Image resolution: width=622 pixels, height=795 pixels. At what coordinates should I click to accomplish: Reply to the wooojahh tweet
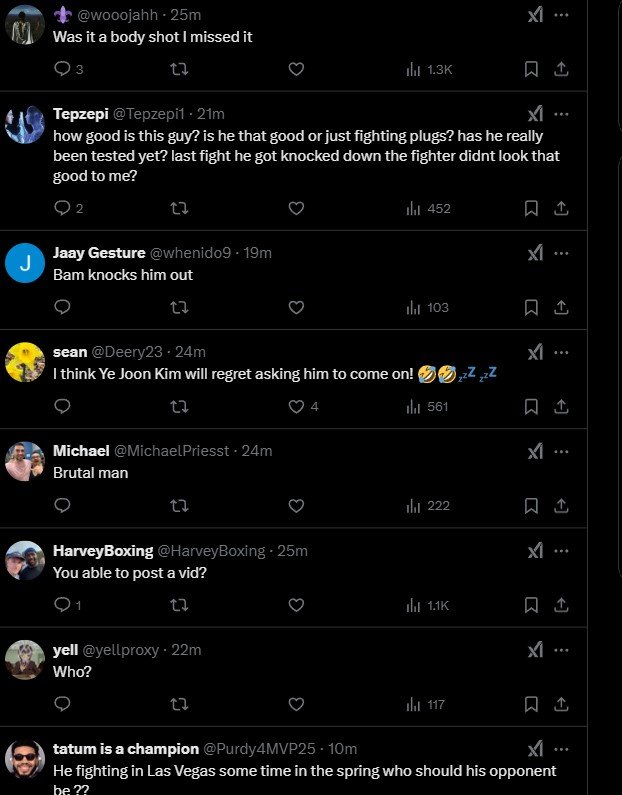62,69
